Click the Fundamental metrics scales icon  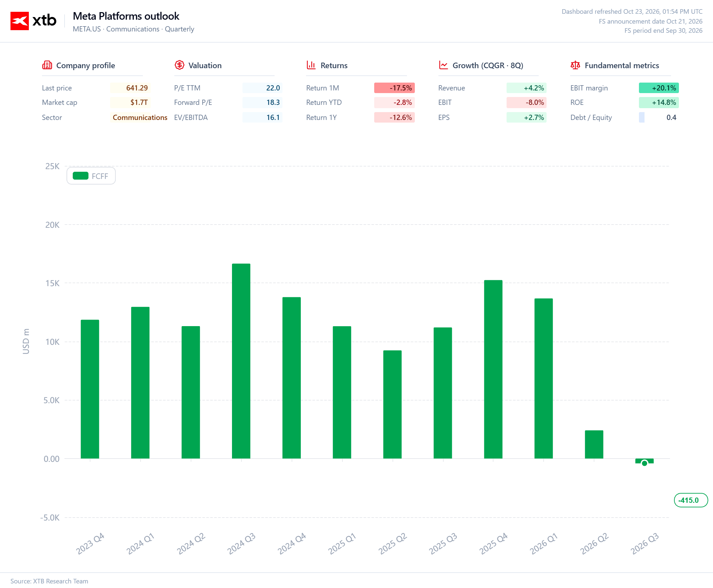coord(575,65)
